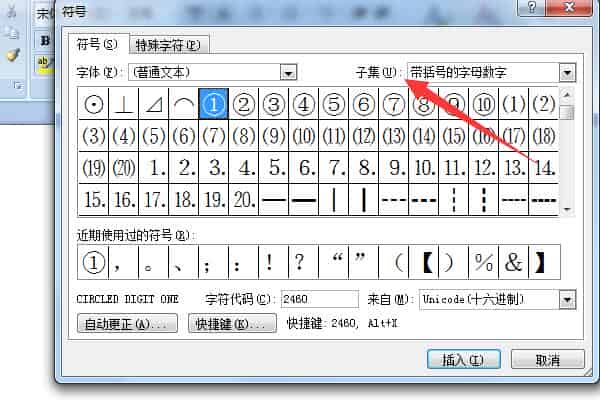Select the '20.' full stop number symbol

pyautogui.click(x=244, y=199)
